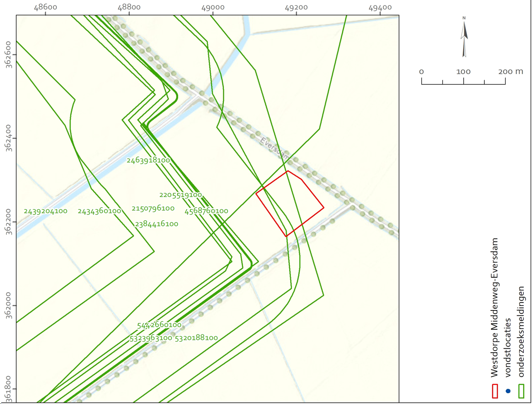Screen dimensions: 532x404
Task: Click the '200 m' scale bar label
Action: pyautogui.click(x=511, y=71)
